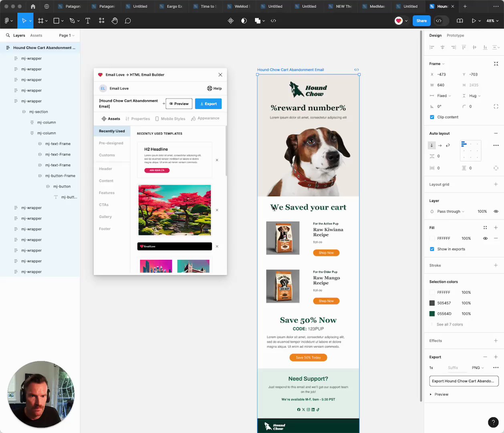Toggle Clip content checkbox
This screenshot has width=504, height=433.
tap(432, 117)
